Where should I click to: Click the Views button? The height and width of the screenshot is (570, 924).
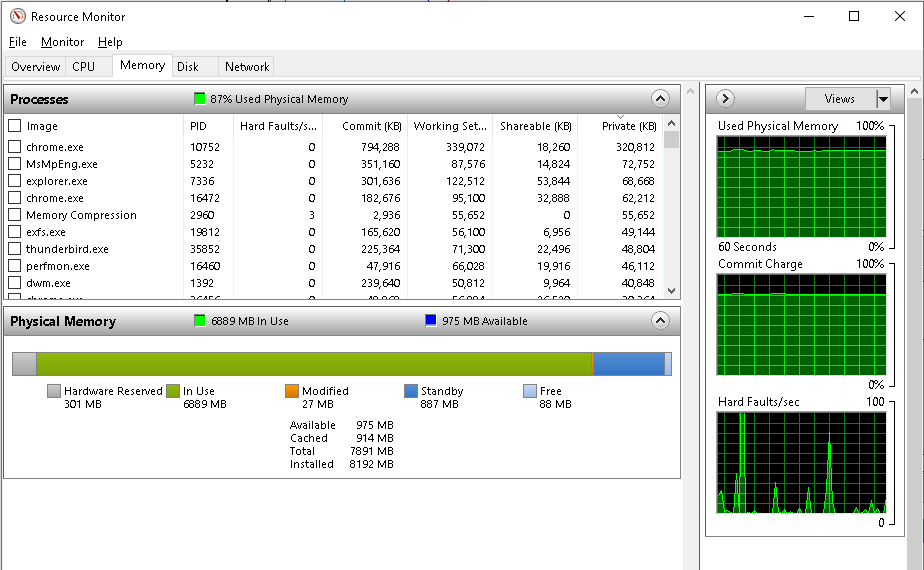pos(839,99)
